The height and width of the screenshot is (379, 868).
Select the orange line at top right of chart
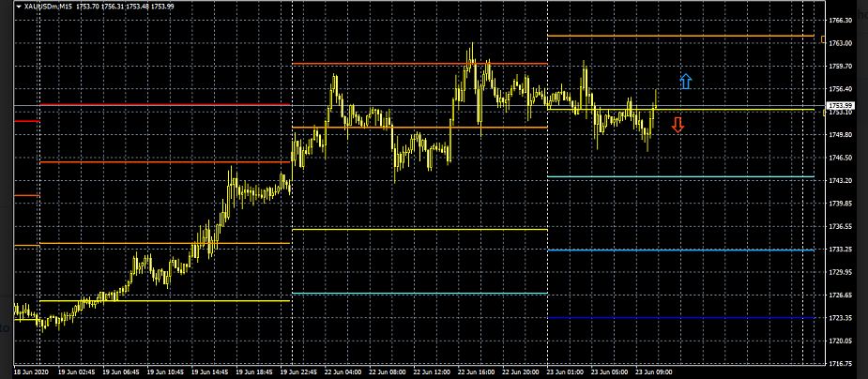coord(679,36)
